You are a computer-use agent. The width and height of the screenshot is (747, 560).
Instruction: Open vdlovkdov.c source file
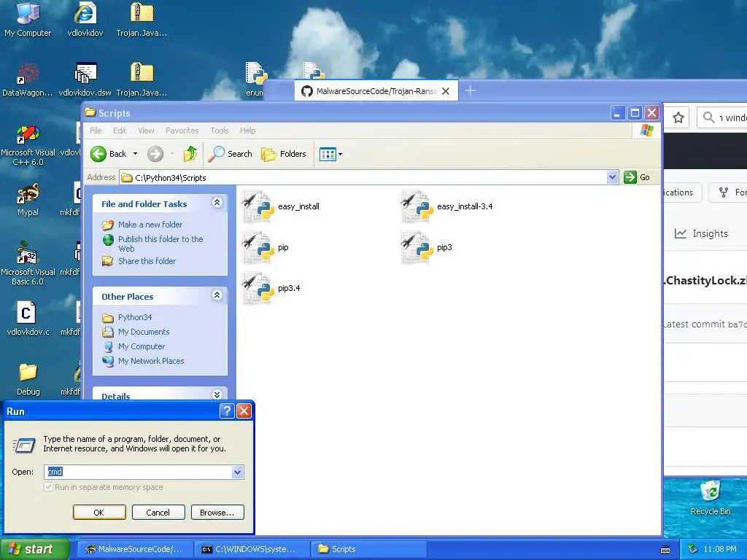click(28, 318)
